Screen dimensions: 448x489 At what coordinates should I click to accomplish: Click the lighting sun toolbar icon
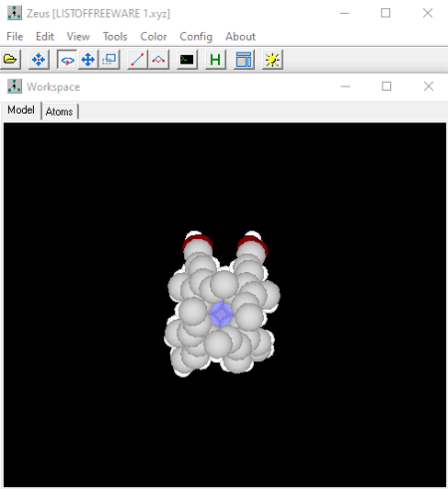(272, 60)
